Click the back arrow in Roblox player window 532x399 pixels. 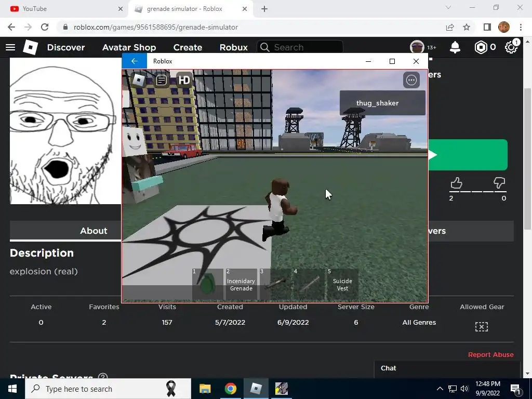coord(135,61)
